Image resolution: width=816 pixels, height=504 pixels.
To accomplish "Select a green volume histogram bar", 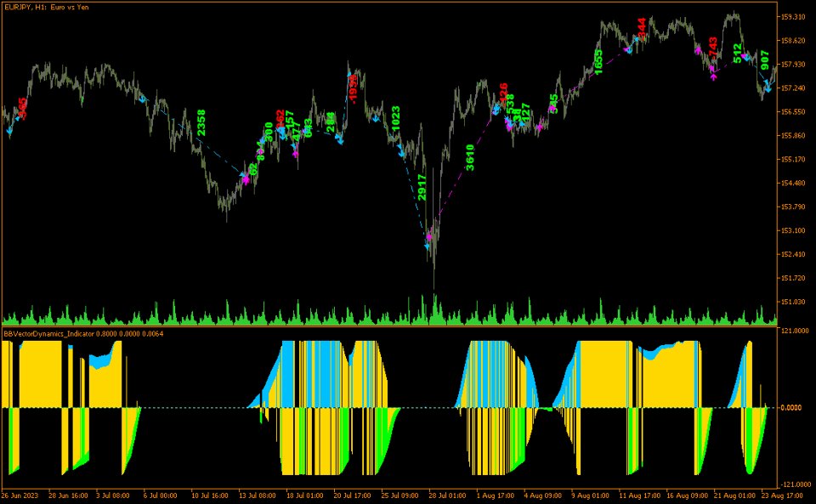I will pos(255,310).
